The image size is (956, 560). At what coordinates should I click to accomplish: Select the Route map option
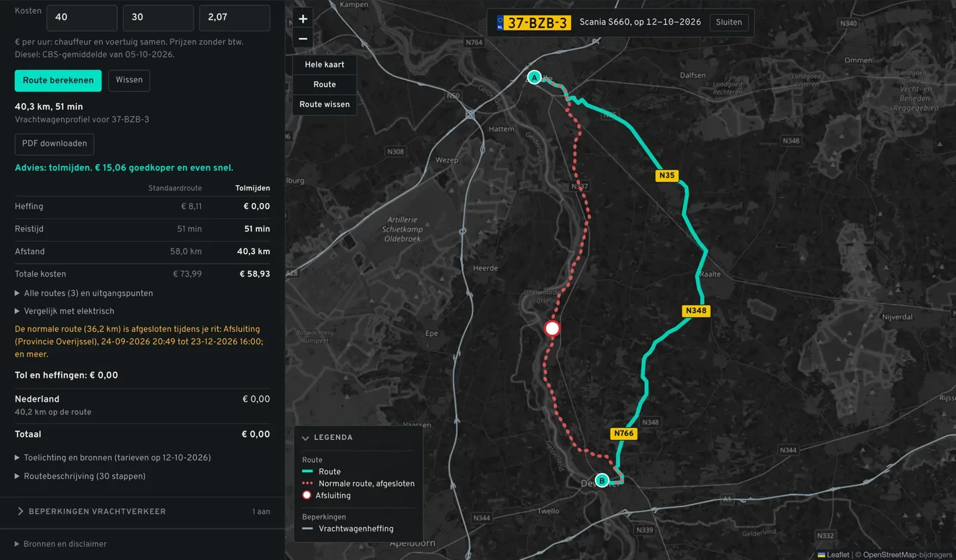click(x=324, y=85)
